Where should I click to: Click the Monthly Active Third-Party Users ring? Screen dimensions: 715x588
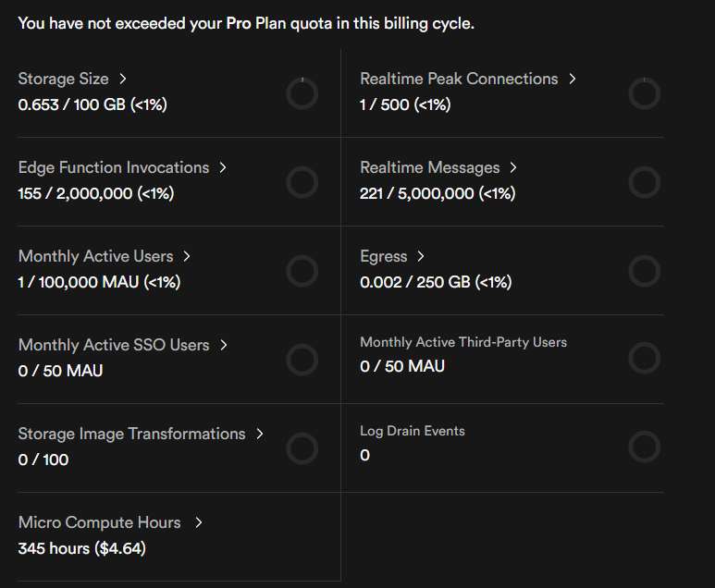pos(644,357)
